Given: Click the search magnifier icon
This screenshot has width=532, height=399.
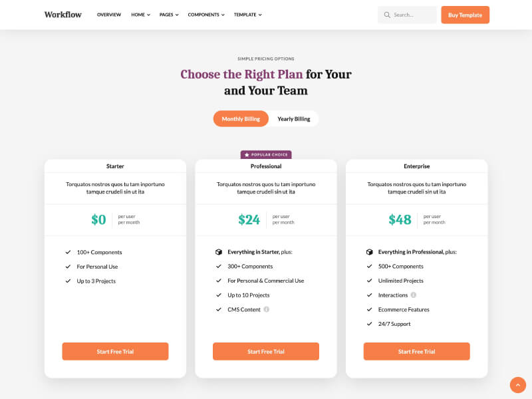Looking at the screenshot, I should click(x=387, y=15).
